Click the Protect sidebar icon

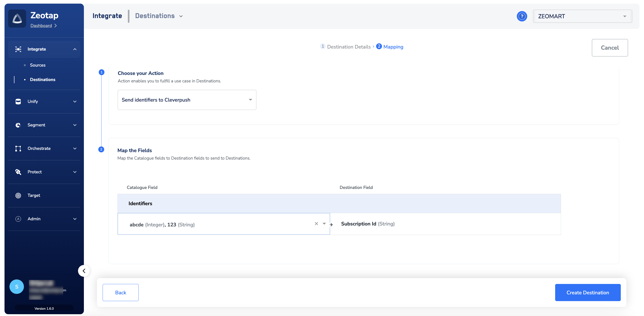(x=18, y=172)
